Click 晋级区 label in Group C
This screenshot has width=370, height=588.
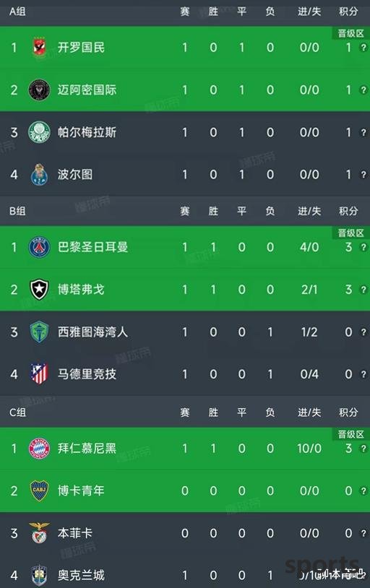351,434
